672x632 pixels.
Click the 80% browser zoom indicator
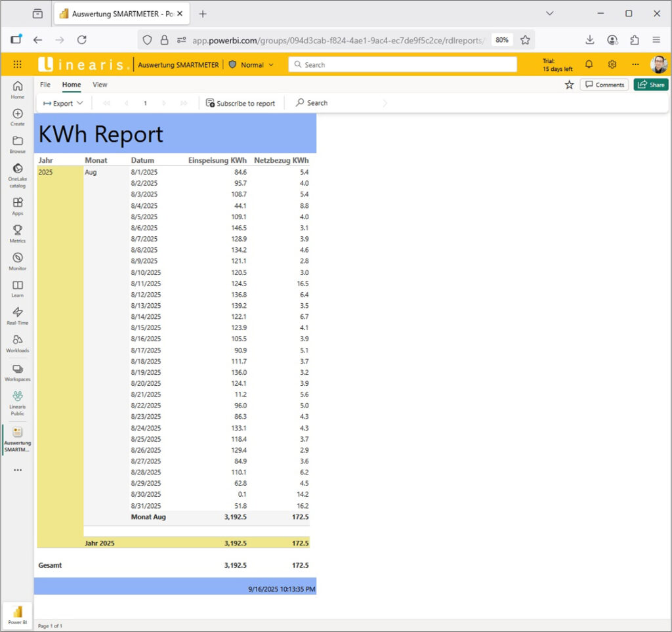tap(502, 39)
